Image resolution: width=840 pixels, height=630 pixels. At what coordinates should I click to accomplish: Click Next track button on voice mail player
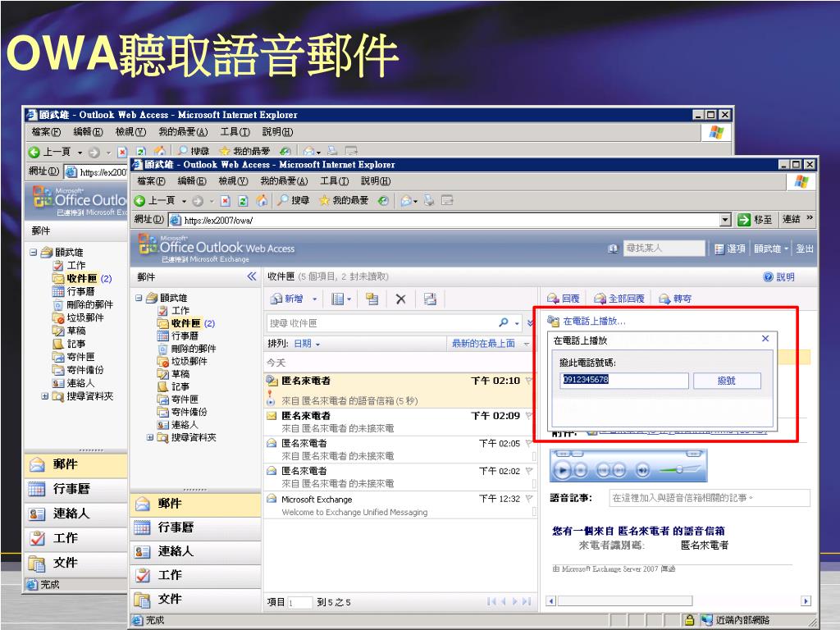click(619, 470)
